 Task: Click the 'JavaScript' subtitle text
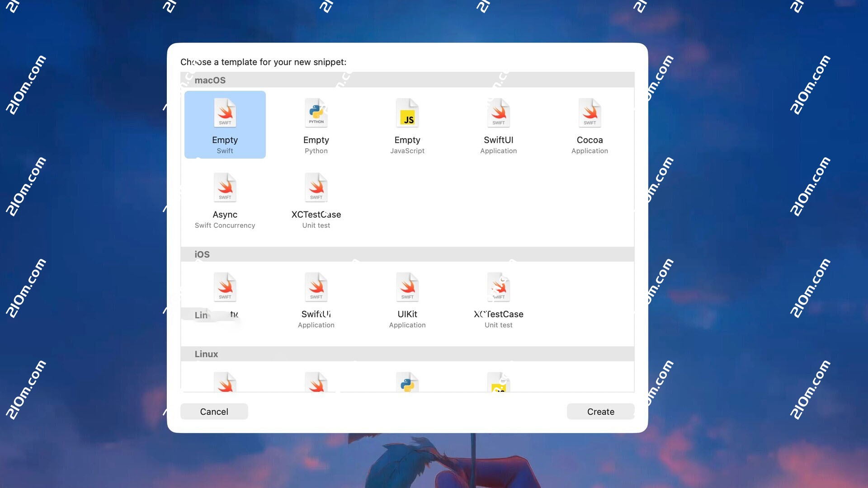click(x=407, y=151)
